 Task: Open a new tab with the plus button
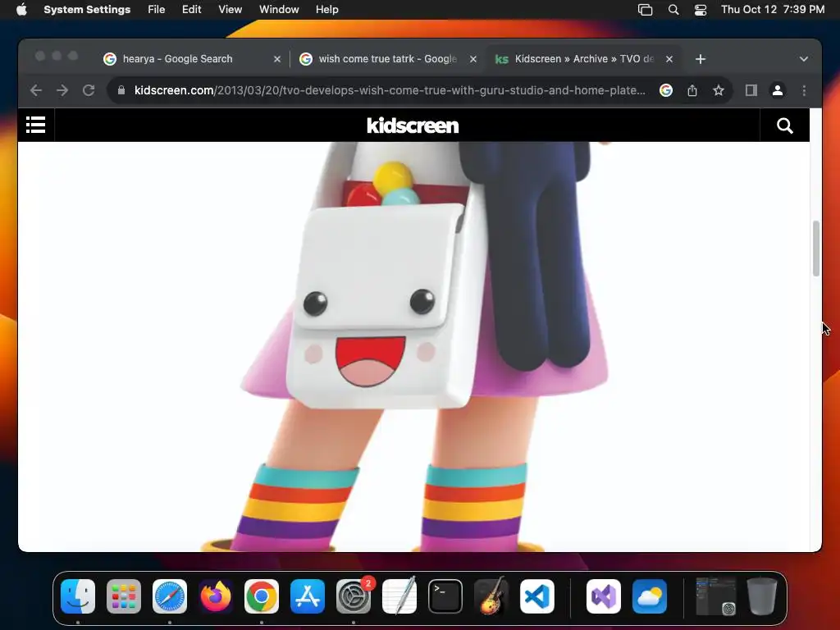point(701,59)
